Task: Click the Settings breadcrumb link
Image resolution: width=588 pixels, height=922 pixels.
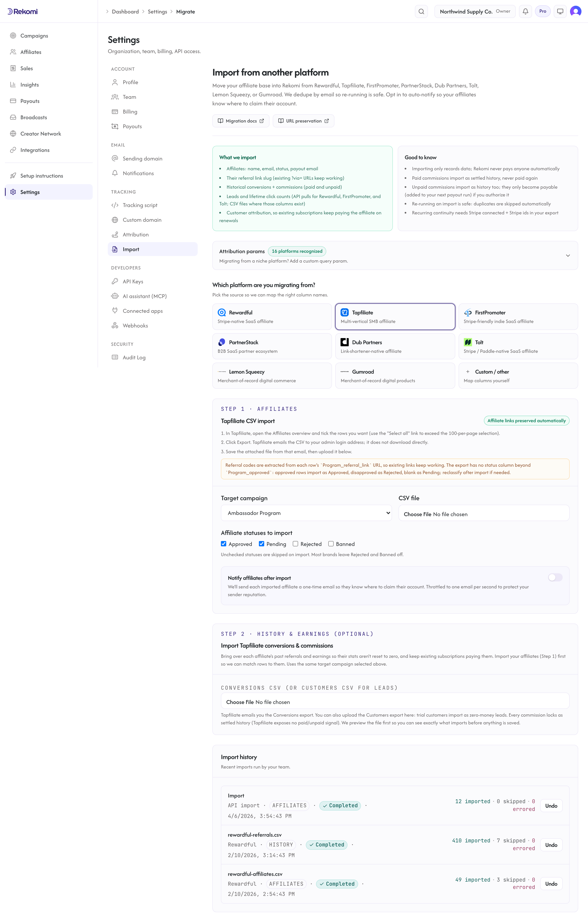Action: [x=157, y=11]
